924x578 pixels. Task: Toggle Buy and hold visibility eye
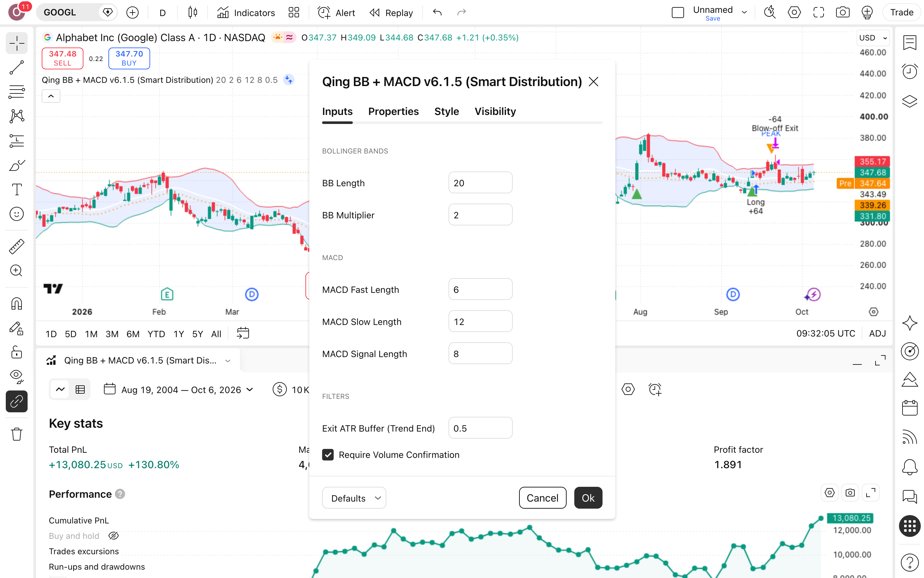pos(113,536)
